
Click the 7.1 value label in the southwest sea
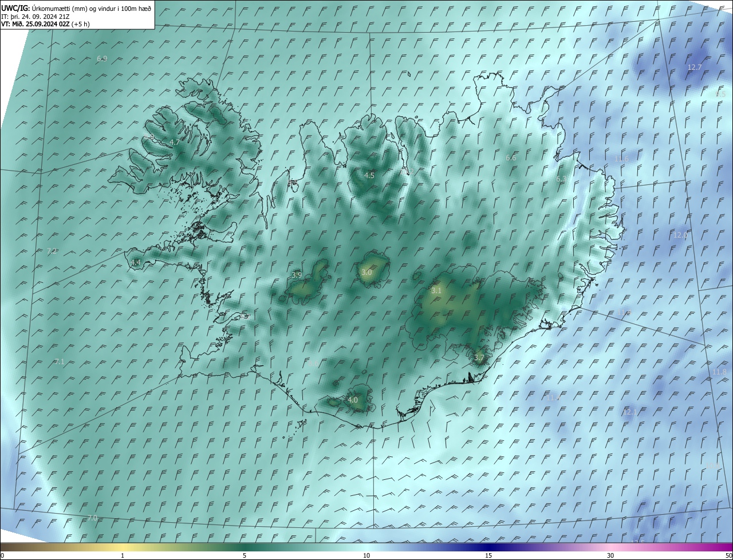tap(60, 362)
